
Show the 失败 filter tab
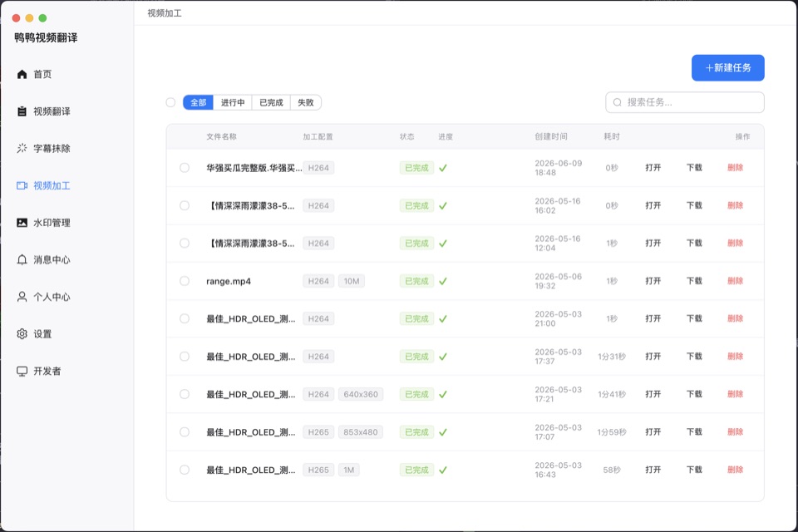click(306, 102)
